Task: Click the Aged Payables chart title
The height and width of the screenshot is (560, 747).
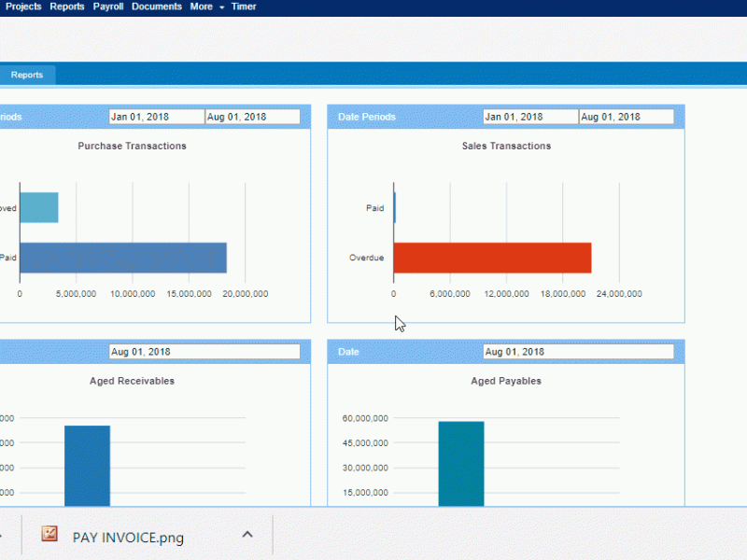Action: (x=506, y=381)
